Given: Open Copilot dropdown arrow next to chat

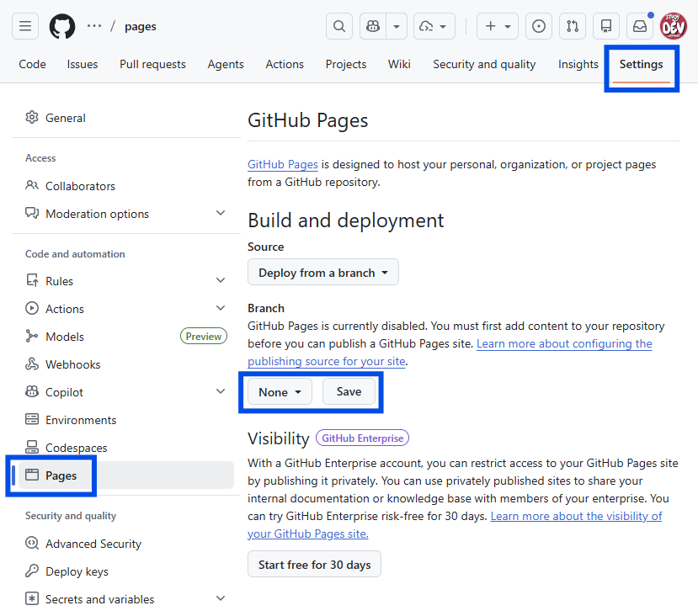Looking at the screenshot, I should 397,26.
